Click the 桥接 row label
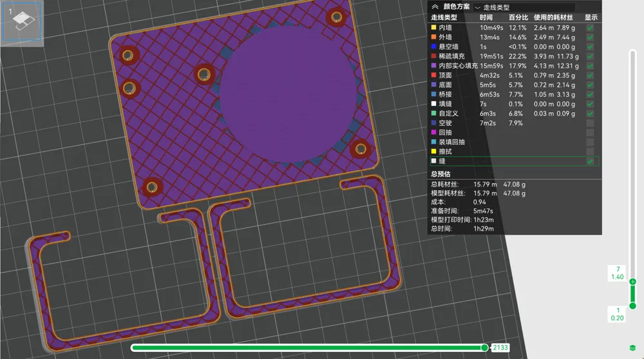 click(445, 94)
